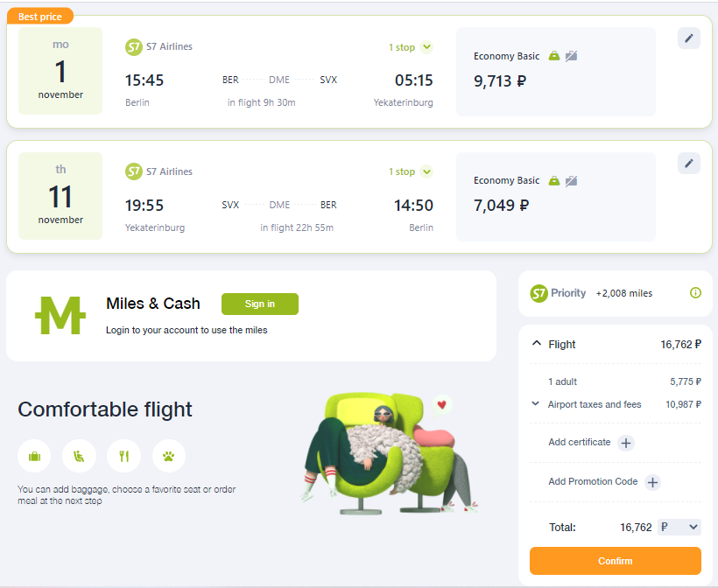Add a certificate with plus button

(x=626, y=443)
